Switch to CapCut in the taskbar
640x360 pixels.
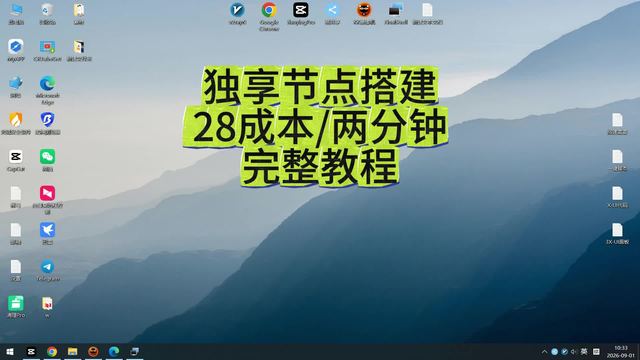click(31, 351)
